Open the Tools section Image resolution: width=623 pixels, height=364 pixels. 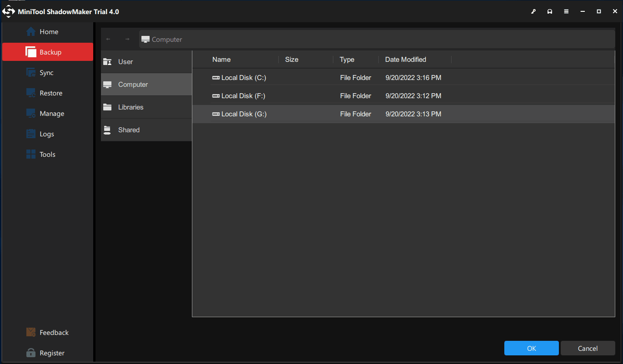48,155
